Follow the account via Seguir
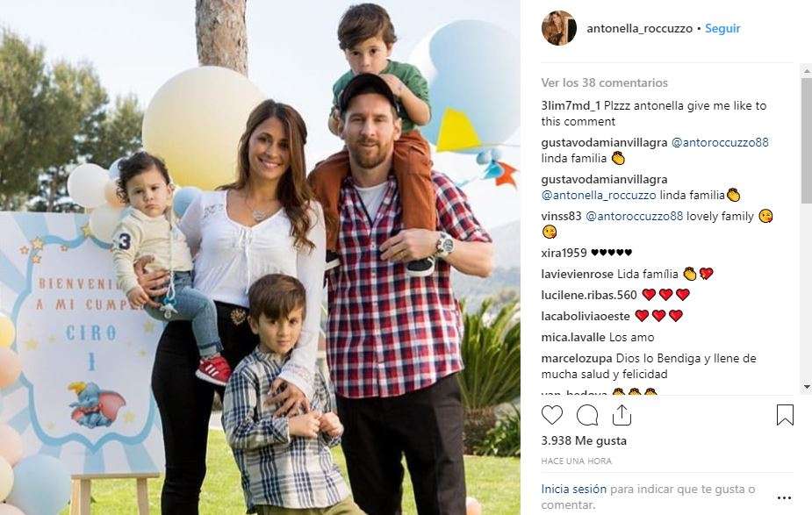The image size is (812, 515). 722,28
